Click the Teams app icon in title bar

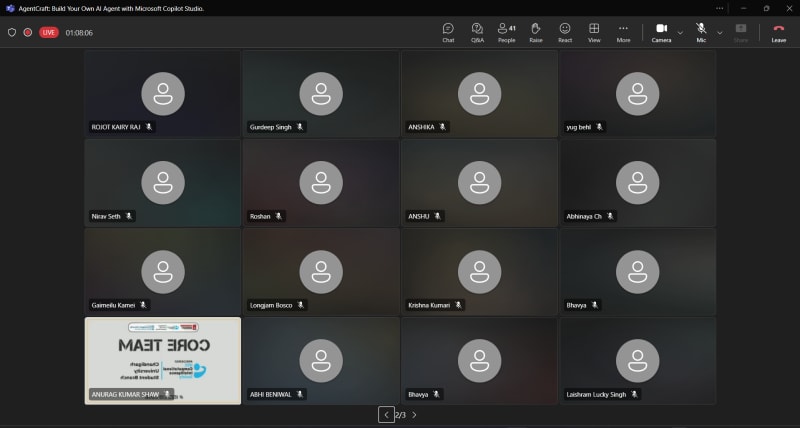point(10,8)
